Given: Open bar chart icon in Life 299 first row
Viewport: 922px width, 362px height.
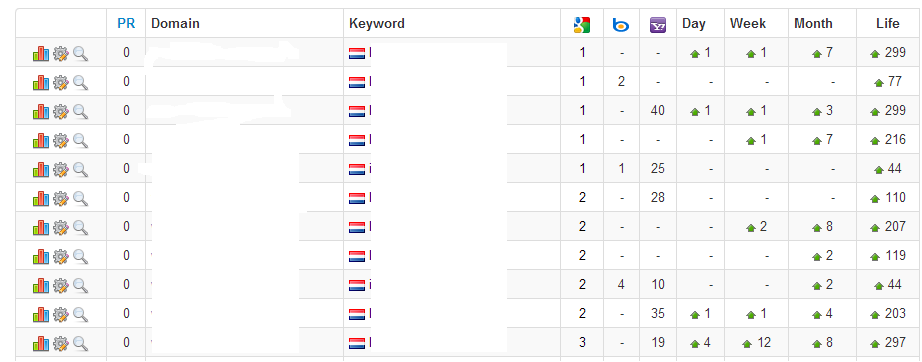Looking at the screenshot, I should 41,53.
